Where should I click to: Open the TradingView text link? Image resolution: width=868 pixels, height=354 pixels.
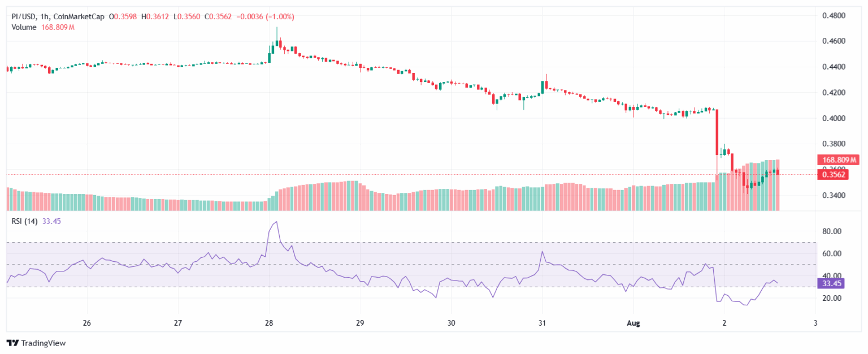pyautogui.click(x=43, y=343)
